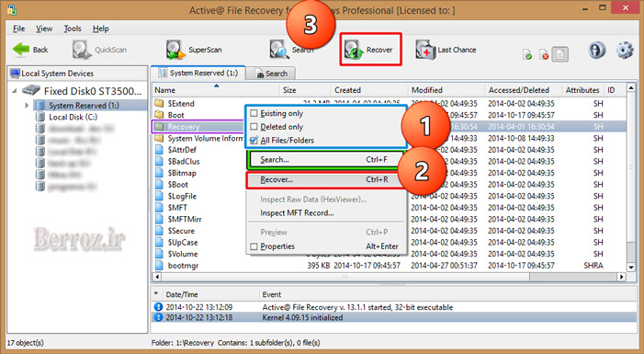Select the $Volume file row
Screen dimensions: 644x354
(389, 254)
